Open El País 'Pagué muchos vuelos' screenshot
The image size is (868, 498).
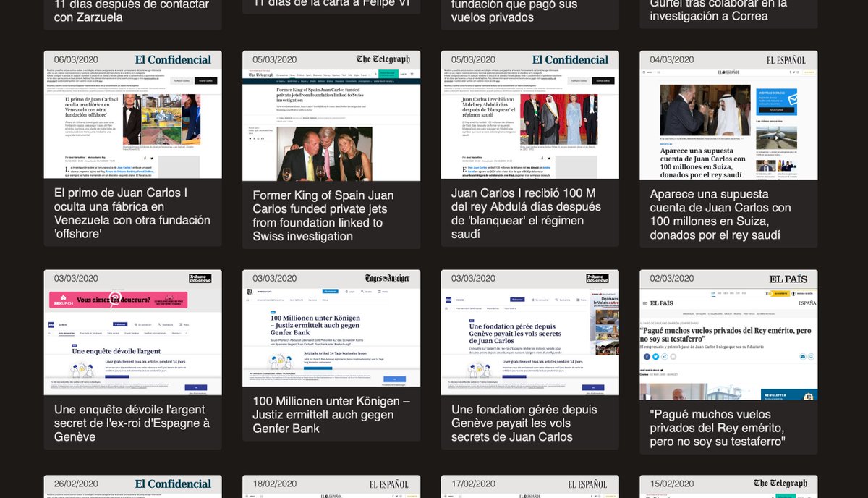(728, 344)
